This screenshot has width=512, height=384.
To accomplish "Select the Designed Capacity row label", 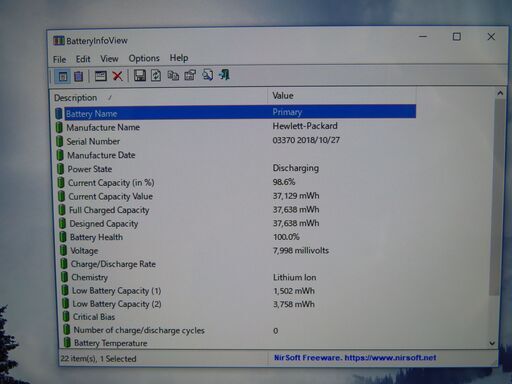I will pos(104,224).
